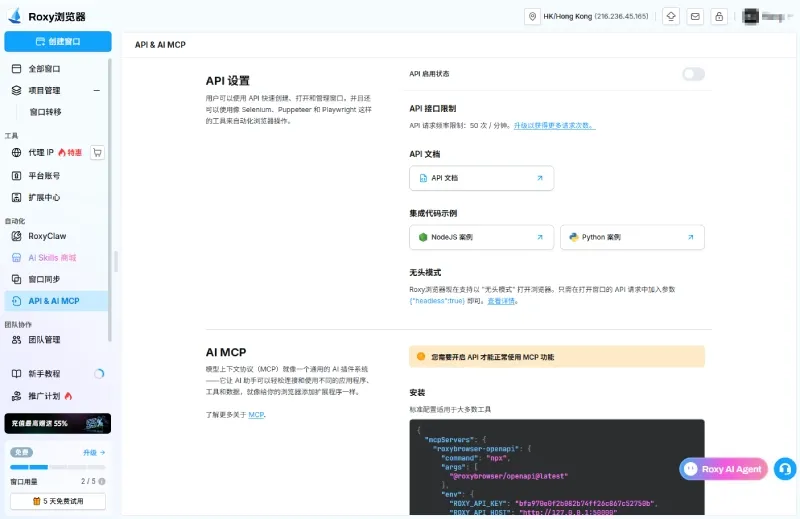Click the MCP API warning banner

pyautogui.click(x=557, y=357)
